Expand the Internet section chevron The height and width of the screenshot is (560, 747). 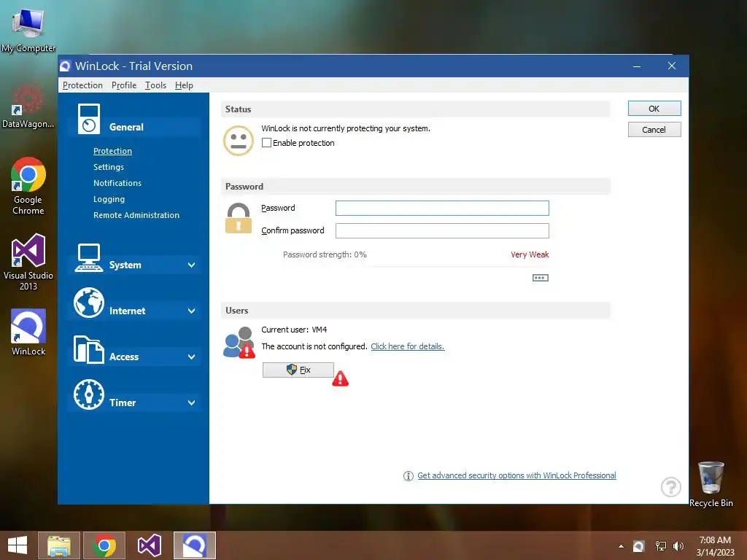[192, 311]
